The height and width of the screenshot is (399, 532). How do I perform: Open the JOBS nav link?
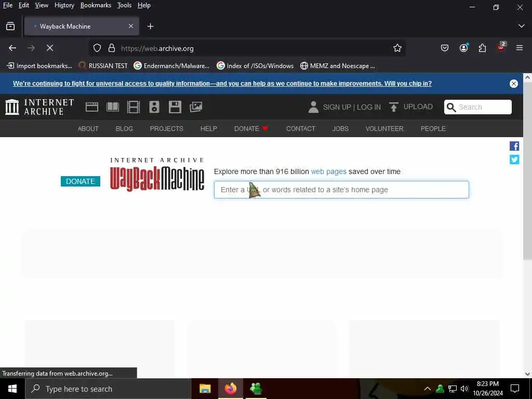pos(340,129)
